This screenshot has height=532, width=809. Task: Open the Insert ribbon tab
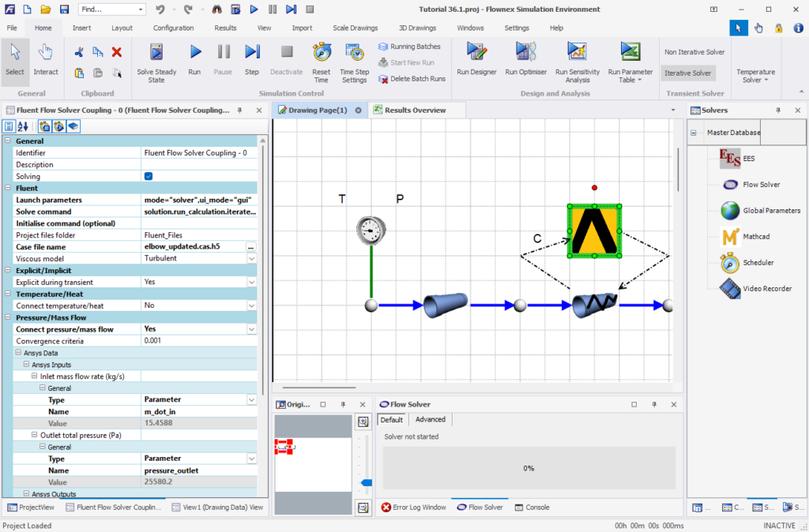tap(81, 28)
